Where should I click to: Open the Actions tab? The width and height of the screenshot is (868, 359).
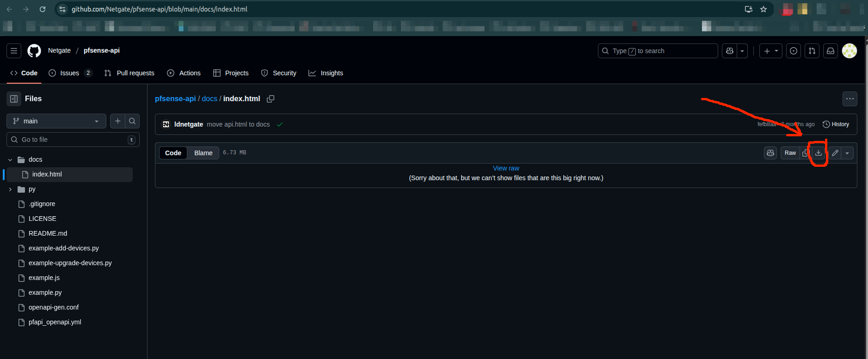point(184,73)
